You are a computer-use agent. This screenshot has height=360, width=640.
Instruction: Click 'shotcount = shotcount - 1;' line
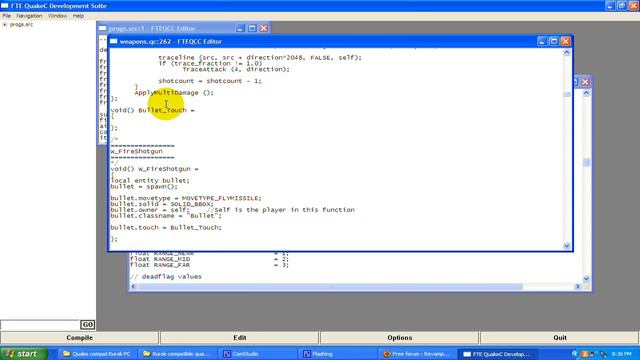click(x=210, y=81)
